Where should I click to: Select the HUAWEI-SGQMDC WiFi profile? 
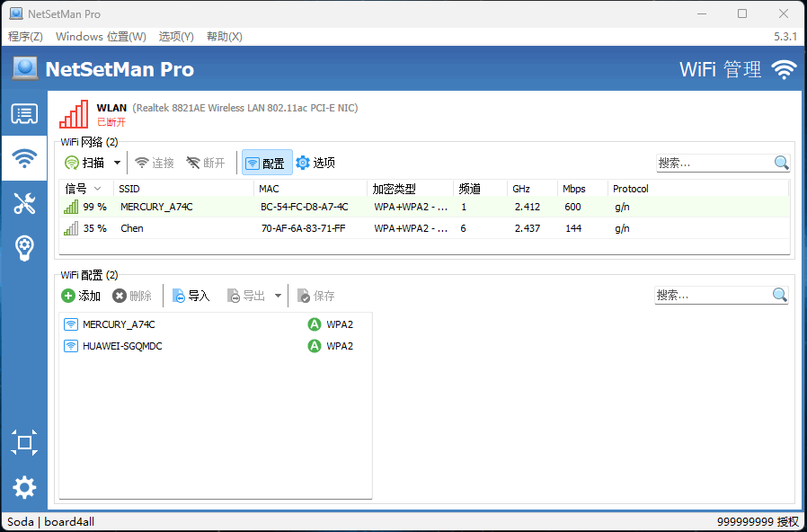(216, 346)
